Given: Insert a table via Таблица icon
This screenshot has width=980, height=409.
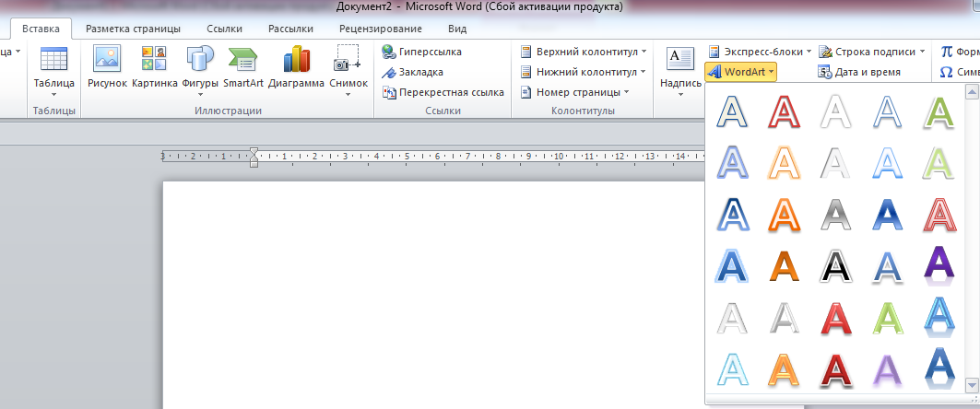Looking at the screenshot, I should point(53,60).
